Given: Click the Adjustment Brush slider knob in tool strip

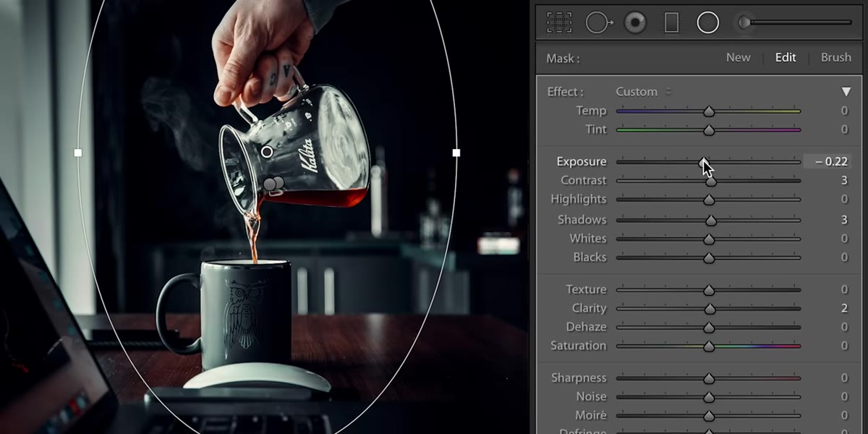Looking at the screenshot, I should click(x=744, y=23).
